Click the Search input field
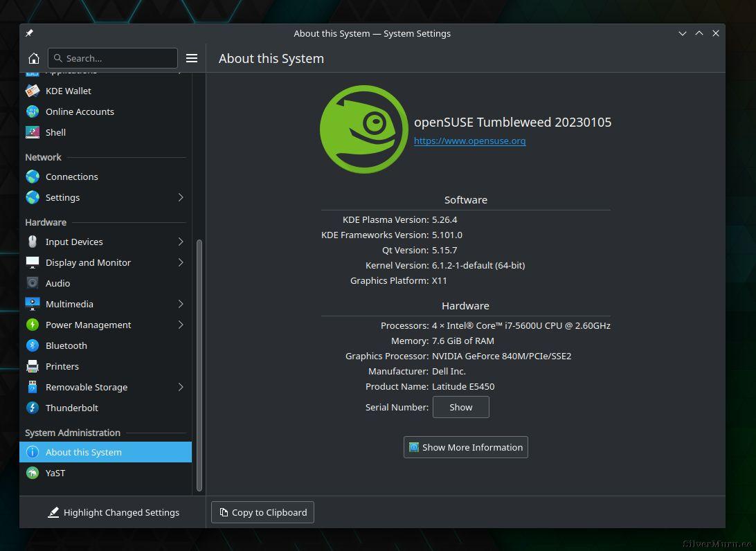 (x=118, y=58)
